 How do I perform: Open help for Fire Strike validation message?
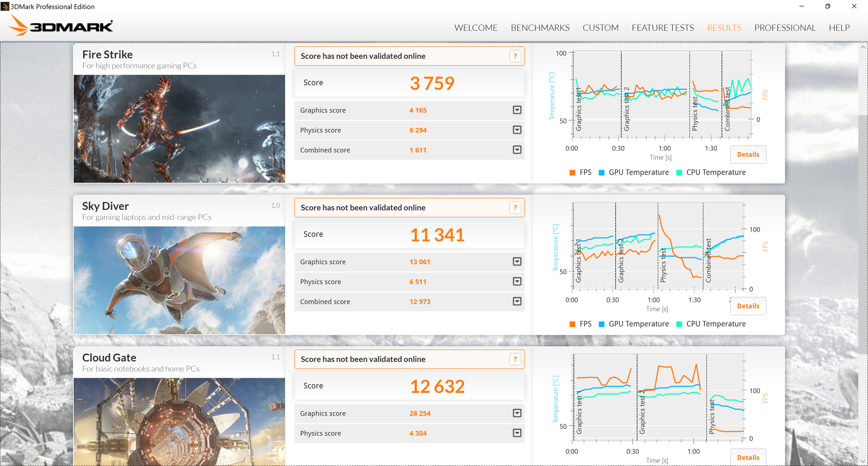[515, 56]
